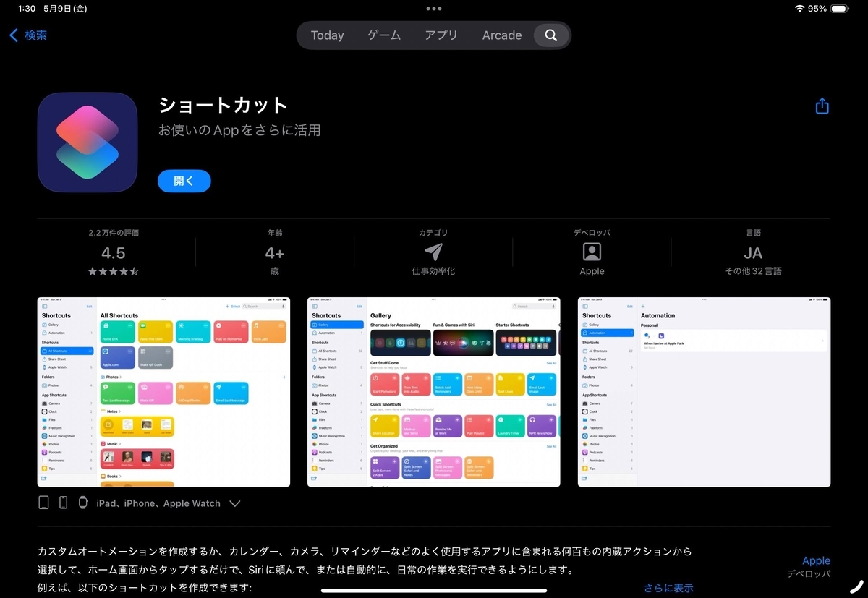Switch to the アプリ tab

pyautogui.click(x=441, y=35)
